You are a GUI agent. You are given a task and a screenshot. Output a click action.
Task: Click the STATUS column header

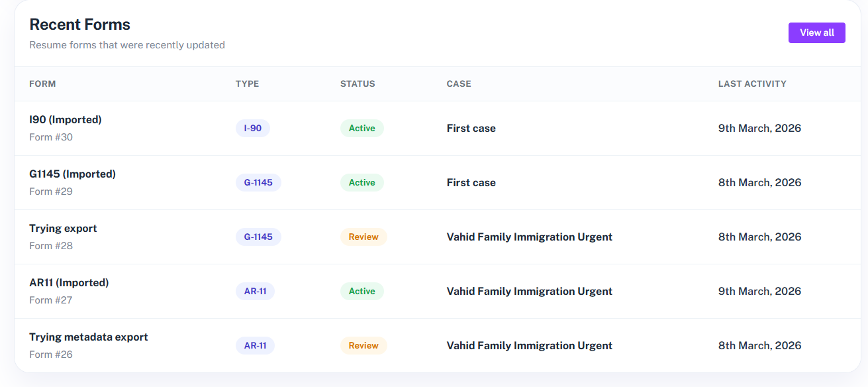(x=358, y=84)
